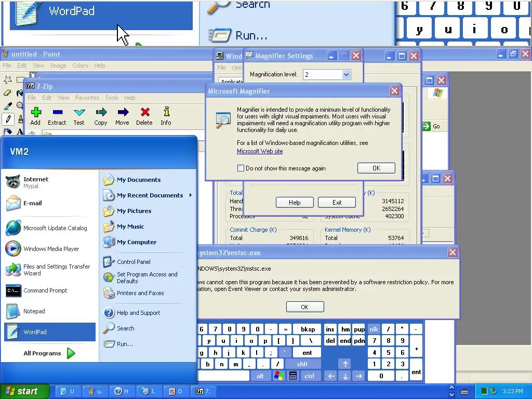Select the Pick Color eyedropper in Paint
The width and height of the screenshot is (532, 399).
click(8, 106)
